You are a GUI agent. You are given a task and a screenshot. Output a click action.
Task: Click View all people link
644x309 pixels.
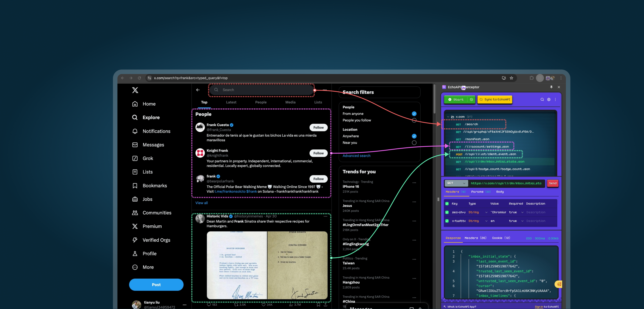(201, 203)
